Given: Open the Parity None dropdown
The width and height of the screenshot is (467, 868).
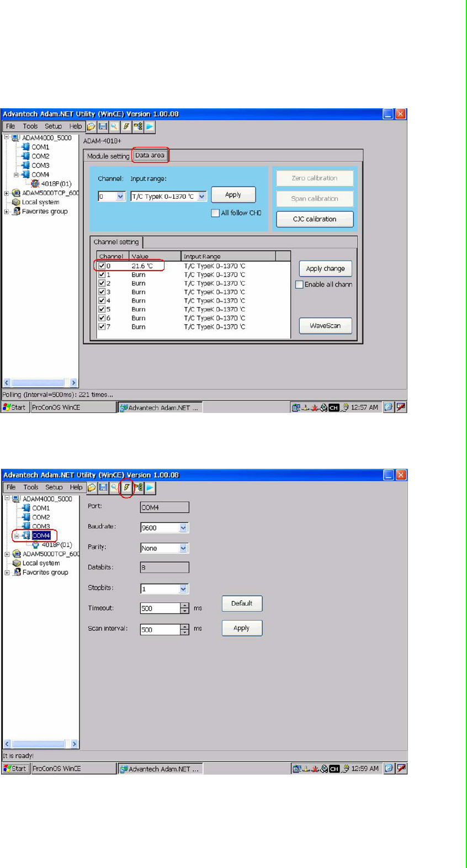Looking at the screenshot, I should click(x=183, y=548).
